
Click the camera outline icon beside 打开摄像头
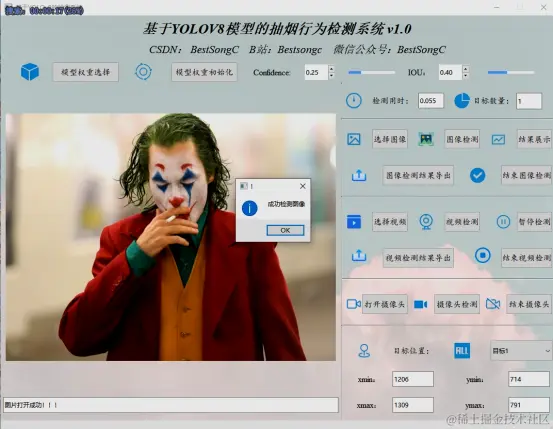(354, 304)
